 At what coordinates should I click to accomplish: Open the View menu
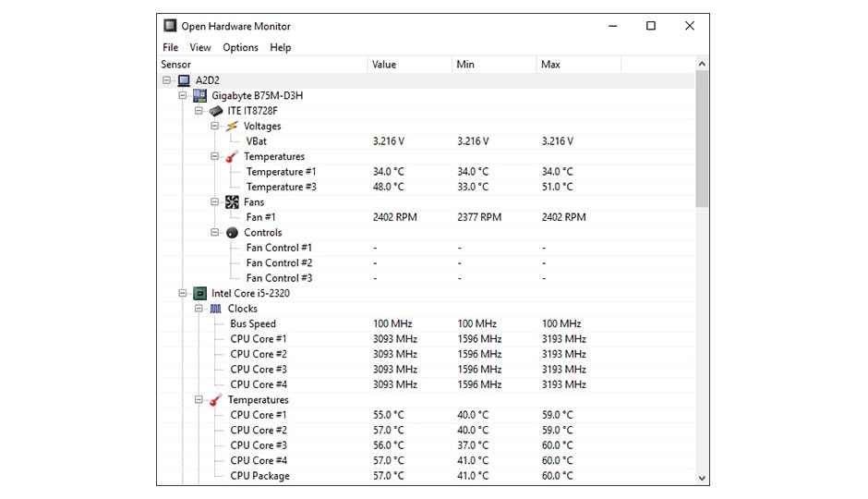coord(199,48)
